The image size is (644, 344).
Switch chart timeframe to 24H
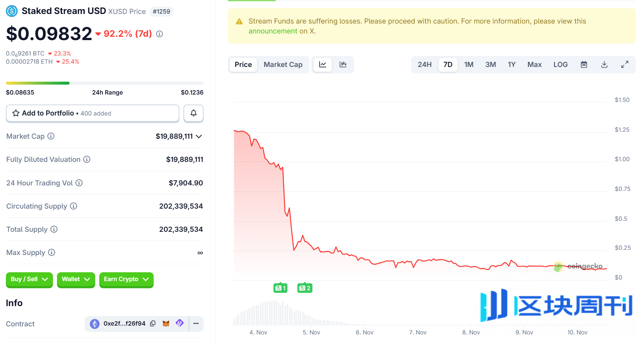pyautogui.click(x=425, y=64)
